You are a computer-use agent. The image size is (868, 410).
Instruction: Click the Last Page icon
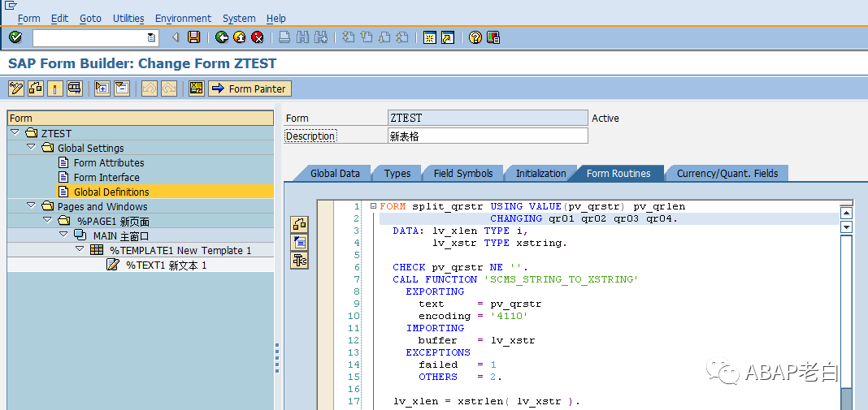[x=402, y=37]
